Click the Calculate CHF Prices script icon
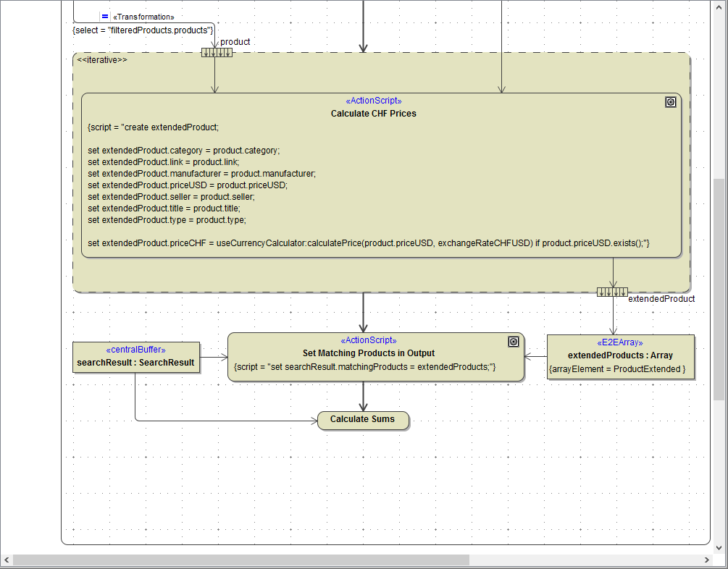 tap(671, 102)
